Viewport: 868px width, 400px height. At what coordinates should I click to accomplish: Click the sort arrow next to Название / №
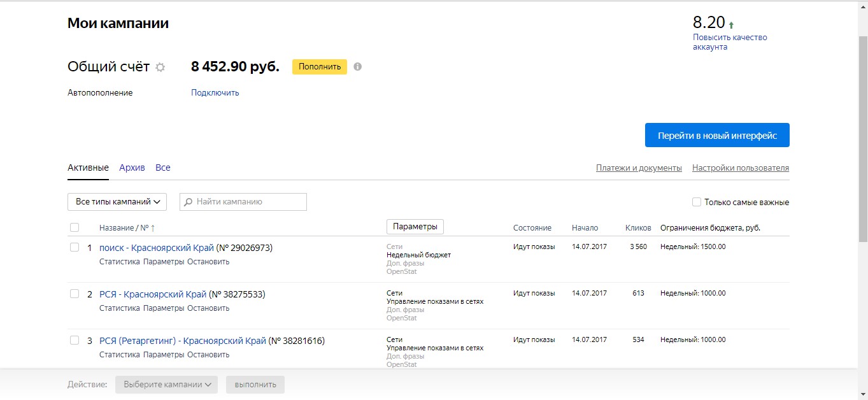click(153, 228)
